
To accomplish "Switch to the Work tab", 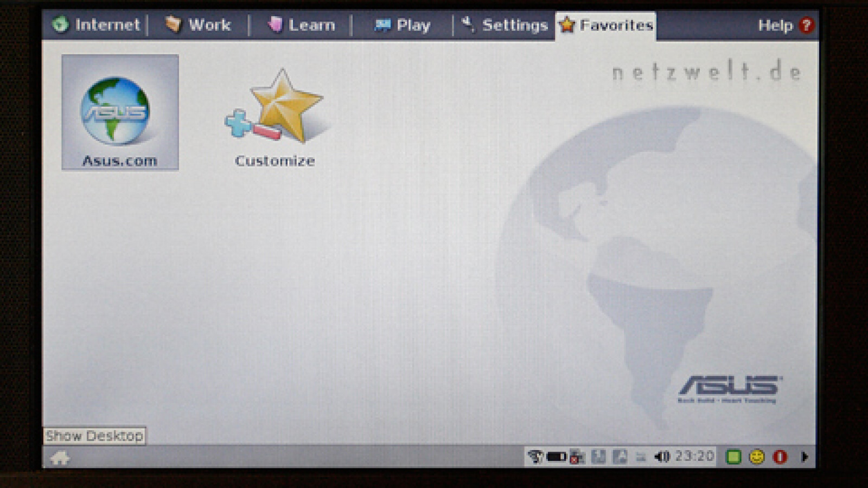I will coord(198,25).
